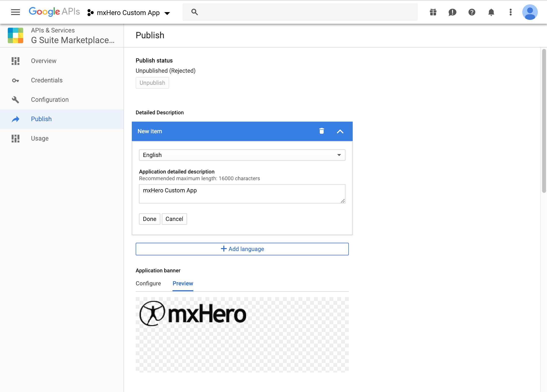This screenshot has height=392, width=547.
Task: Click the Unpublish button
Action: [x=152, y=83]
